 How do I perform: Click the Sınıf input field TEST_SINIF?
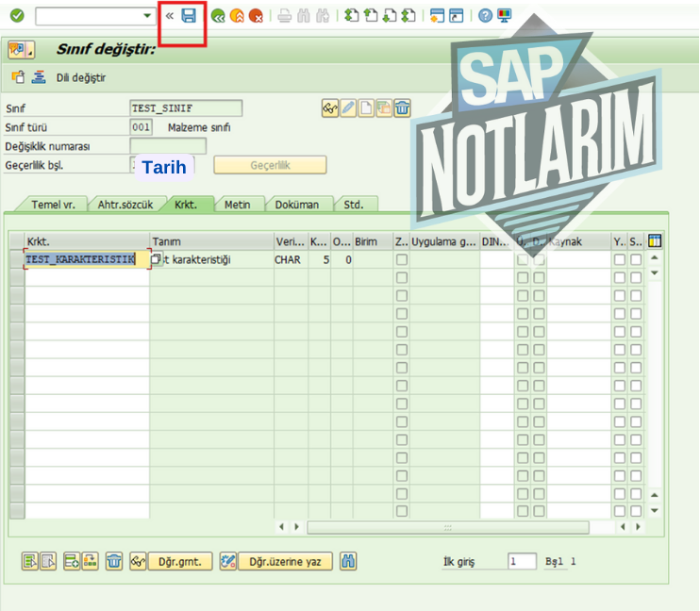pos(186,108)
